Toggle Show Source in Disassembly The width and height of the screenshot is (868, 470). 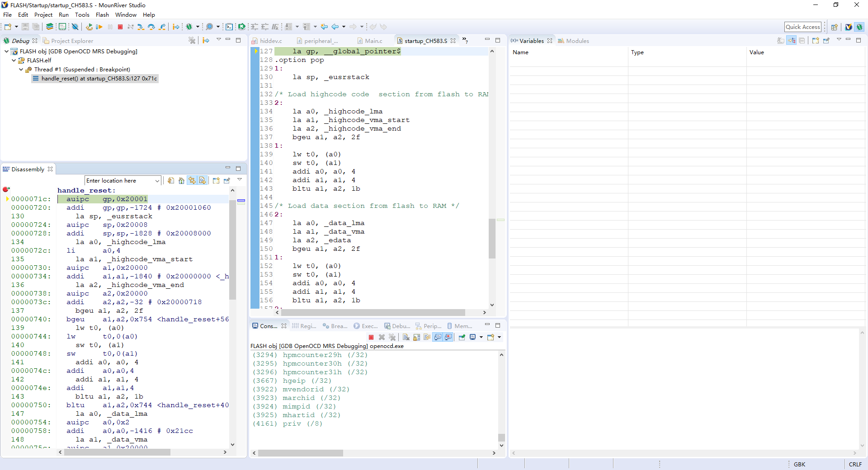coord(203,180)
